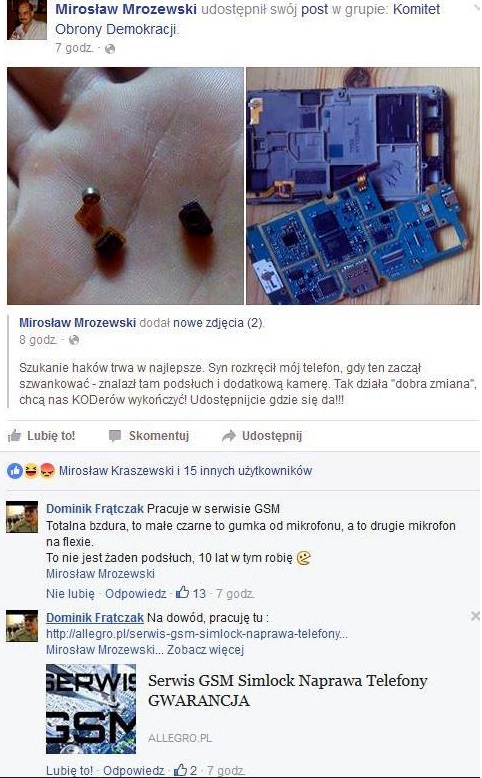Click the thumbs-up Lubię to! icon
Viewport: 482px width, 778px height.
pos(14,436)
